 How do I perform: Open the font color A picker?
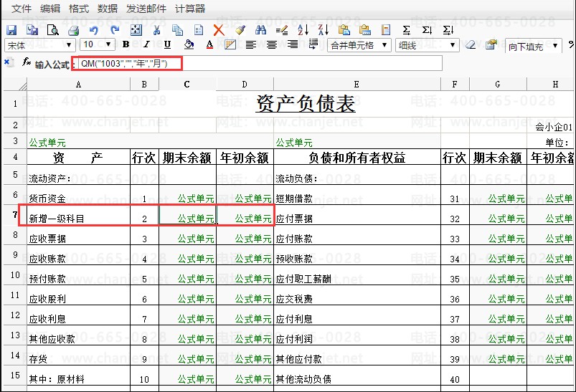(209, 44)
